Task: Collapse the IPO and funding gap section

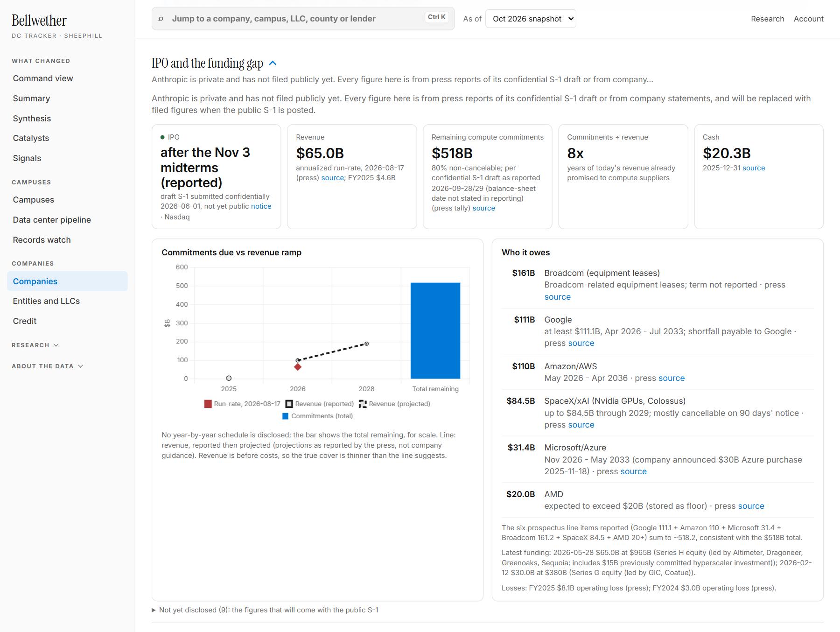Action: (x=273, y=63)
